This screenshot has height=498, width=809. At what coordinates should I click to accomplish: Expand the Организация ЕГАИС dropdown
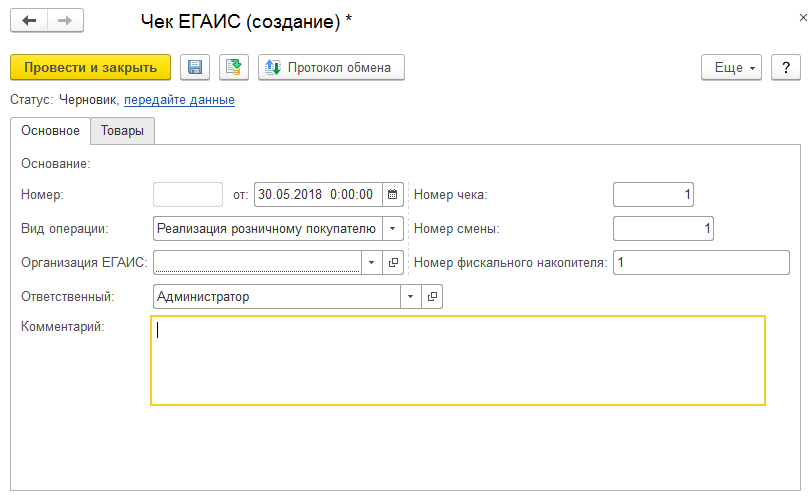click(x=371, y=262)
